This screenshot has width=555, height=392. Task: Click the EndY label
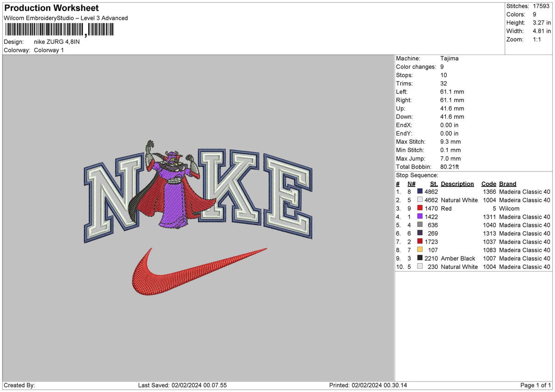(404, 133)
